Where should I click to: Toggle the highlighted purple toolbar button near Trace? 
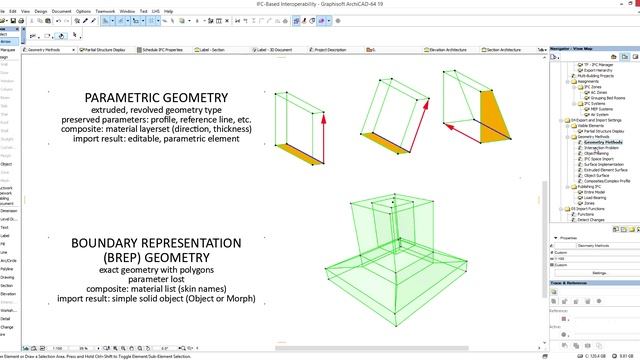click(322, 21)
